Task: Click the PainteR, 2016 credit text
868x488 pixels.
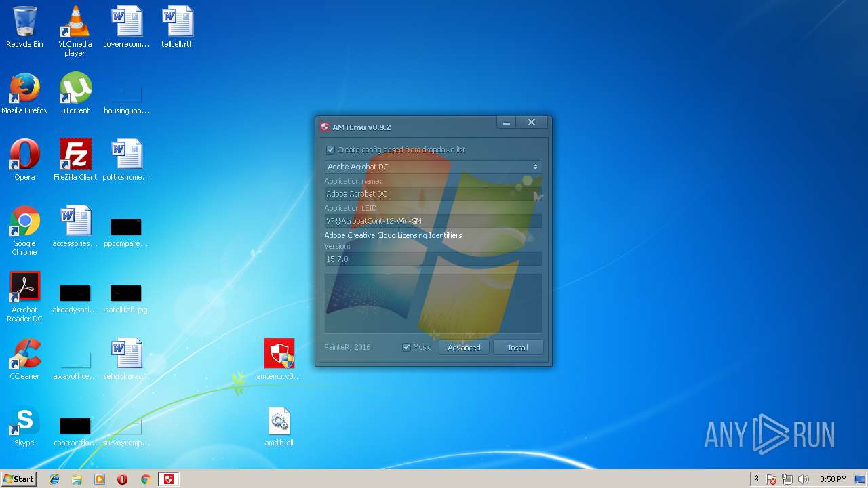Action: click(347, 347)
